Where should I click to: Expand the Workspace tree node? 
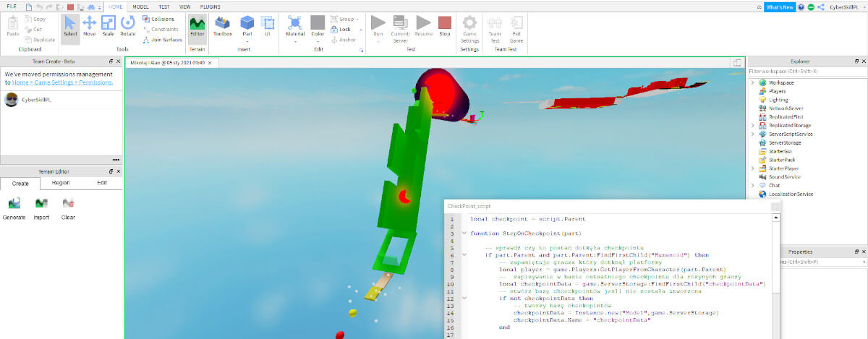(753, 83)
